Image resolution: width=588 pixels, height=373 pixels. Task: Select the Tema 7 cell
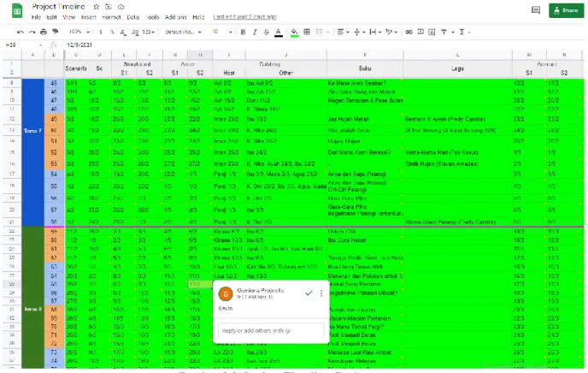(33, 152)
